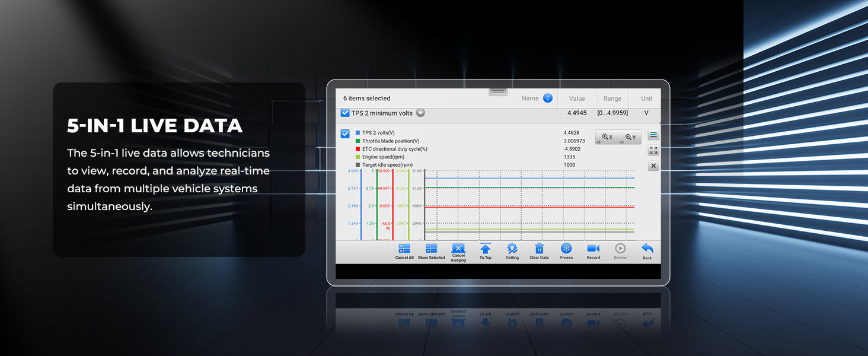868x356 pixels.
Task: Select the Unit column header
Action: [647, 98]
